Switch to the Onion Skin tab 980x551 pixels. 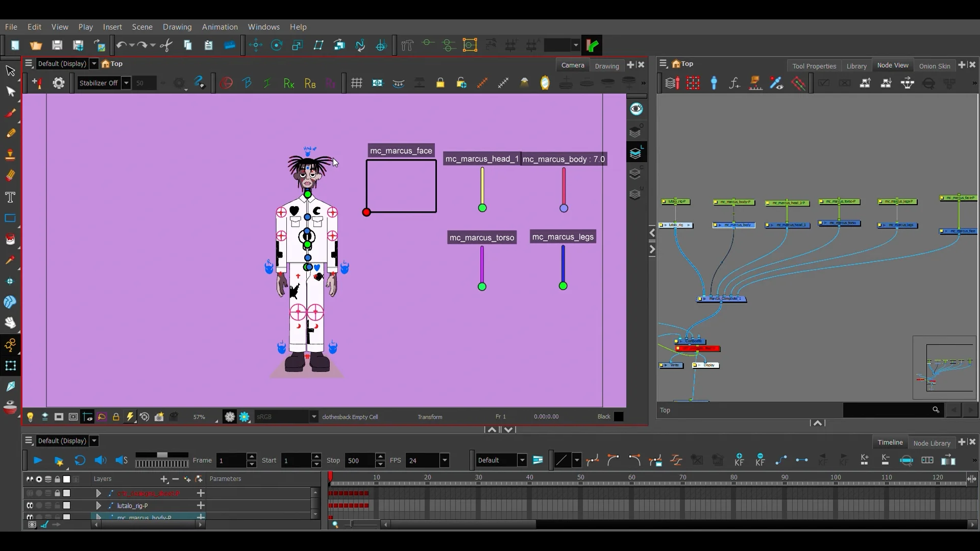[x=935, y=66]
